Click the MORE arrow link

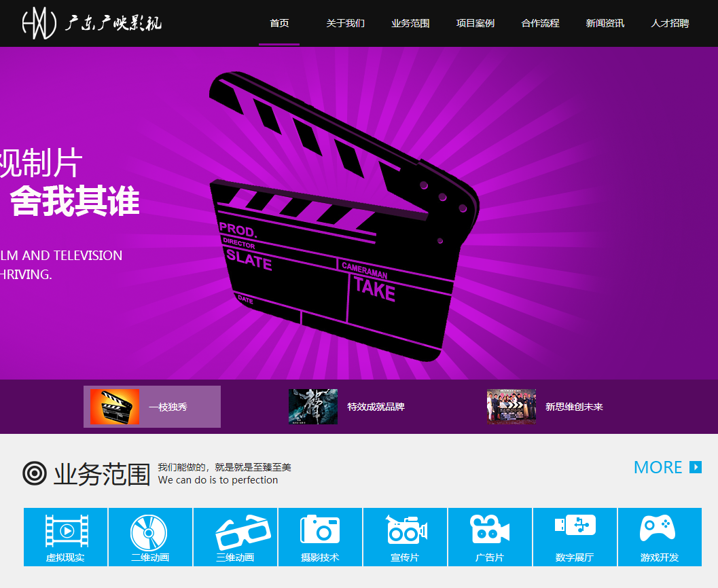point(667,467)
